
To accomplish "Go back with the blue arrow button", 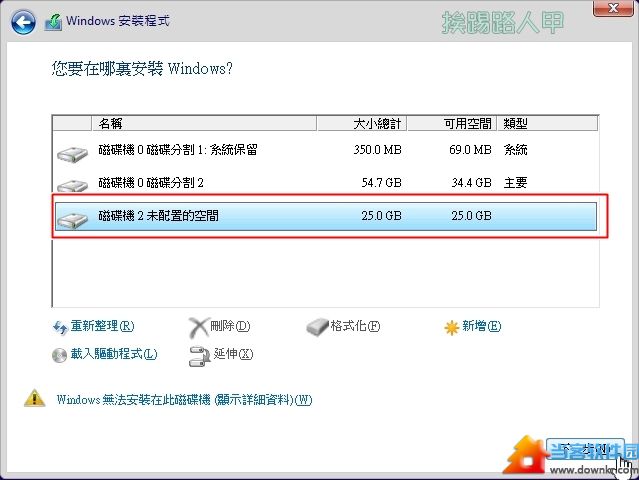I will coord(23,22).
